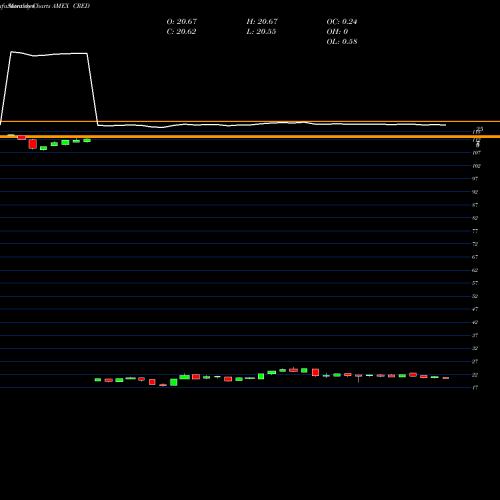This screenshot has width=500, height=500.
Task: Click the 72 price axis label
Action: pyautogui.click(x=475, y=244)
